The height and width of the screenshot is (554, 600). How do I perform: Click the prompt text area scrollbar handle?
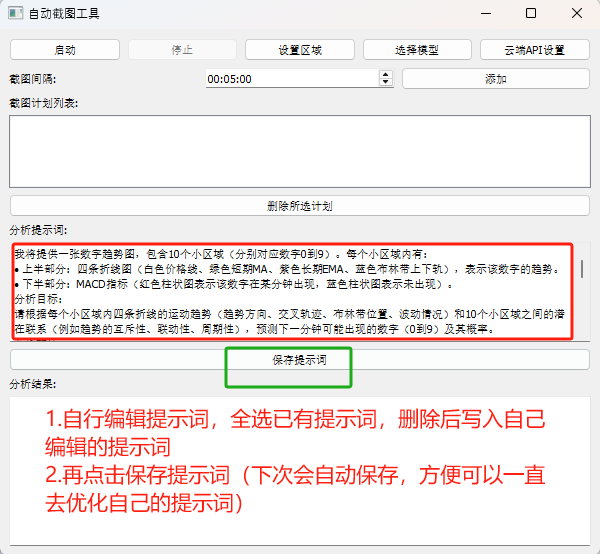coord(582,269)
